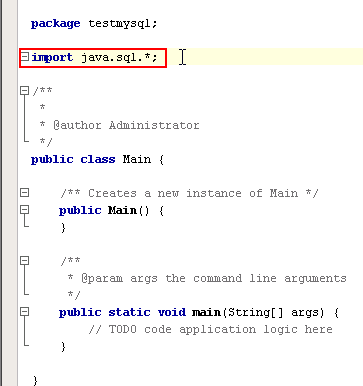Click the 'public class Main {' declaration
The height and width of the screenshot is (386, 363).
click(x=97, y=159)
